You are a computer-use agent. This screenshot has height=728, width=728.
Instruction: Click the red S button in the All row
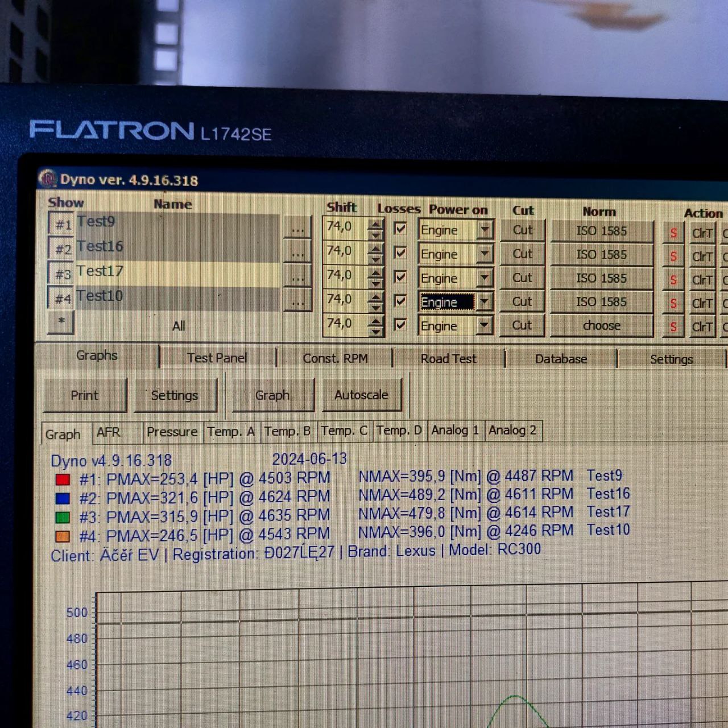(x=673, y=326)
